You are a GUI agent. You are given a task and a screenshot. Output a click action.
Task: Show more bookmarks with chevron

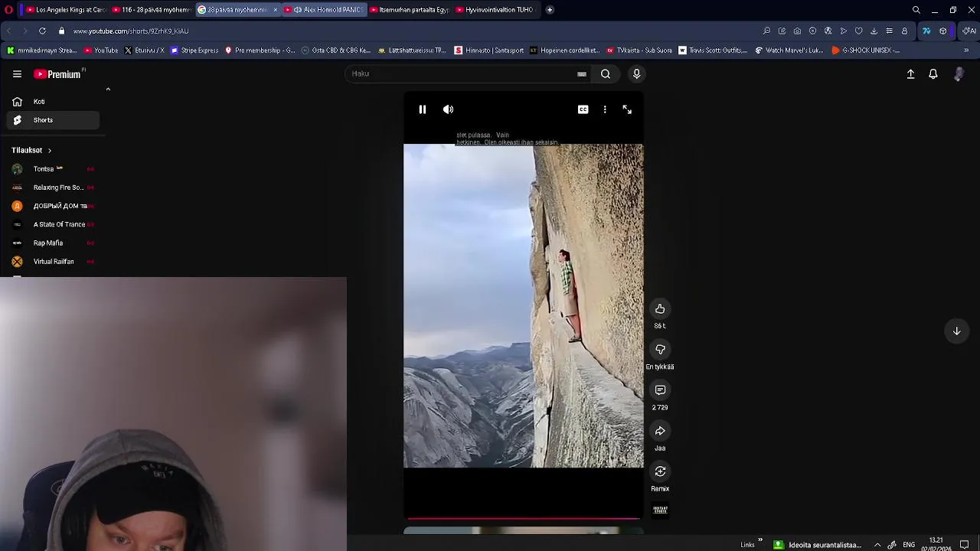pyautogui.click(x=966, y=51)
